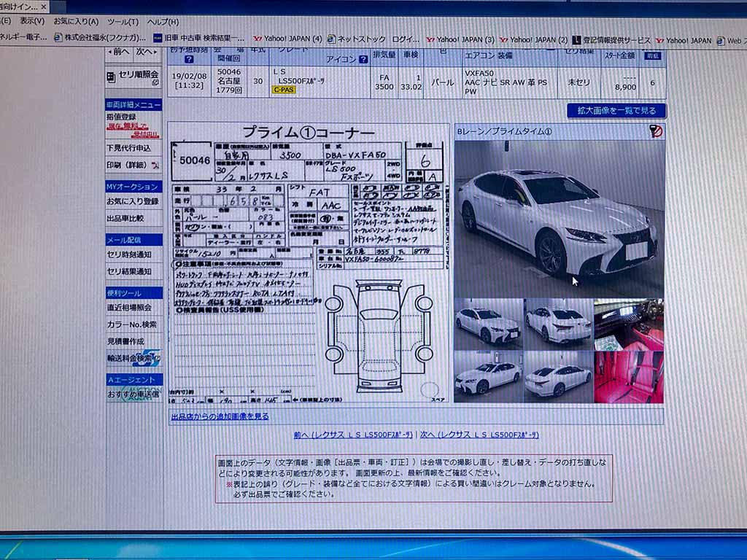Open the お気に入り(A) menu
The width and height of the screenshot is (747, 560).
coord(76,21)
